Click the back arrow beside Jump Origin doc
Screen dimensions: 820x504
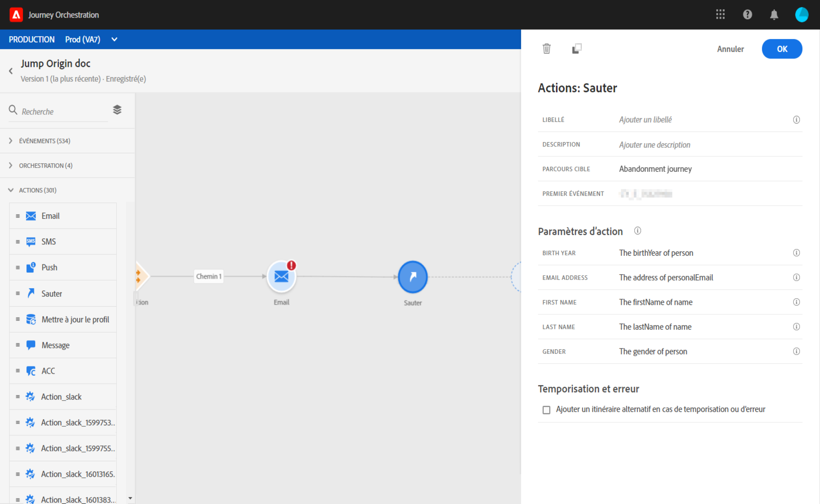11,71
